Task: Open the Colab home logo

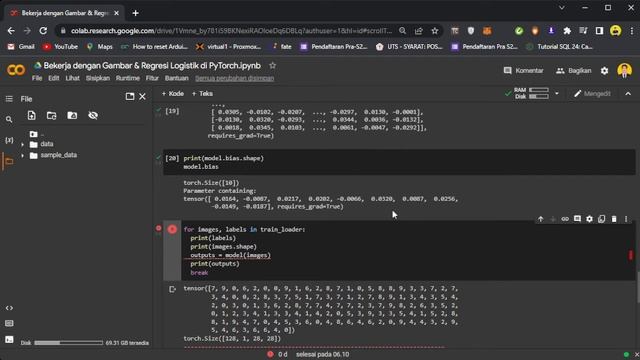Action: pyautogui.click(x=16, y=70)
